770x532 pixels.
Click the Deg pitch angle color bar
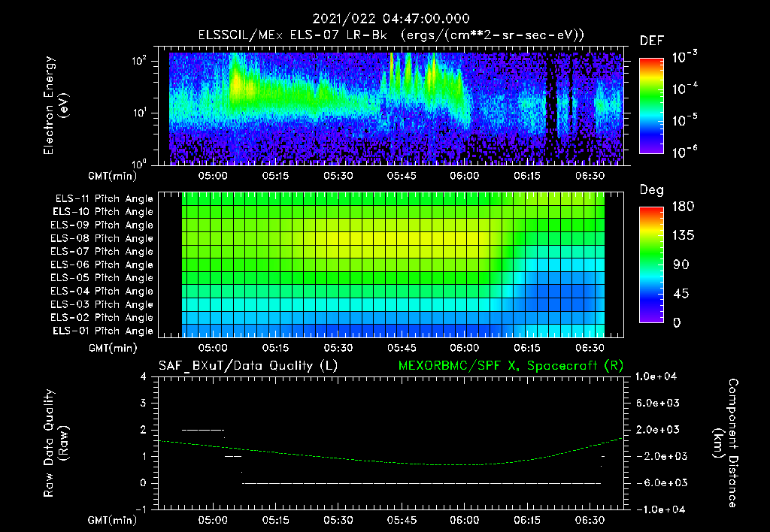click(x=651, y=264)
